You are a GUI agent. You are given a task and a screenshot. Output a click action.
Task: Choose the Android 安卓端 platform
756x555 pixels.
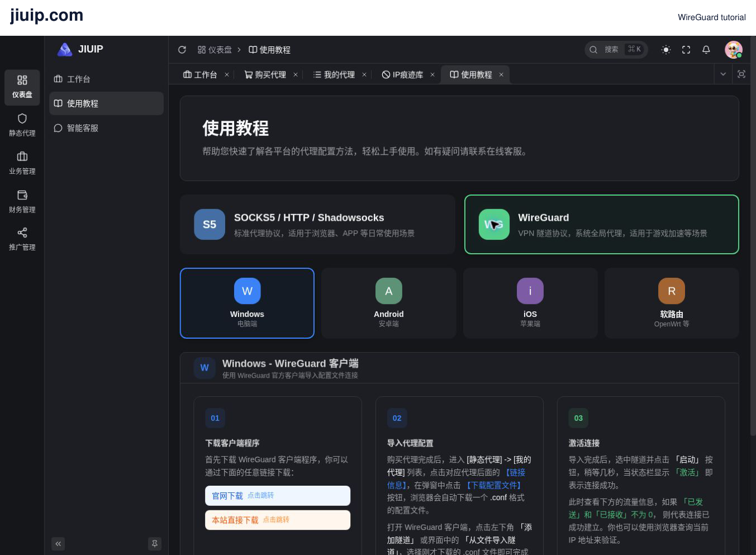coord(389,303)
